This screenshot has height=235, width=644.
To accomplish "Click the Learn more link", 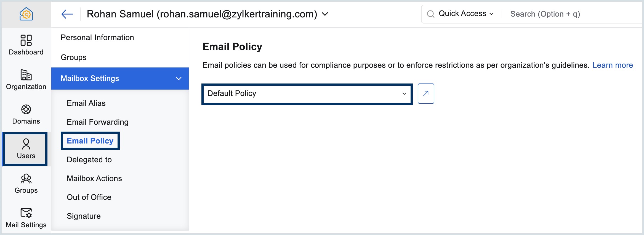I will [x=613, y=65].
